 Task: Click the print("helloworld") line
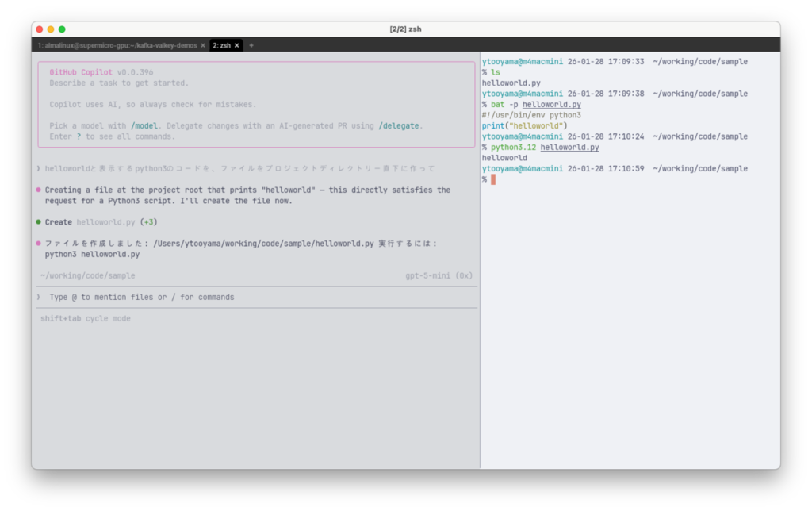pos(525,126)
